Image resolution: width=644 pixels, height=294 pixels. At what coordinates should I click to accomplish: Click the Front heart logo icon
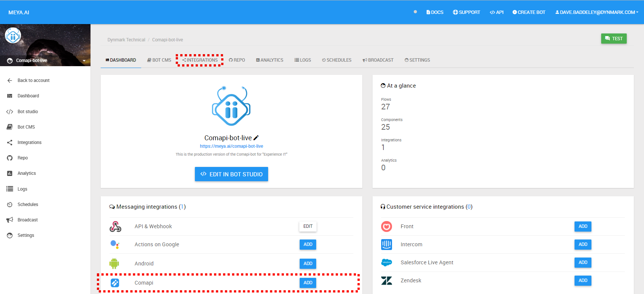(x=386, y=226)
